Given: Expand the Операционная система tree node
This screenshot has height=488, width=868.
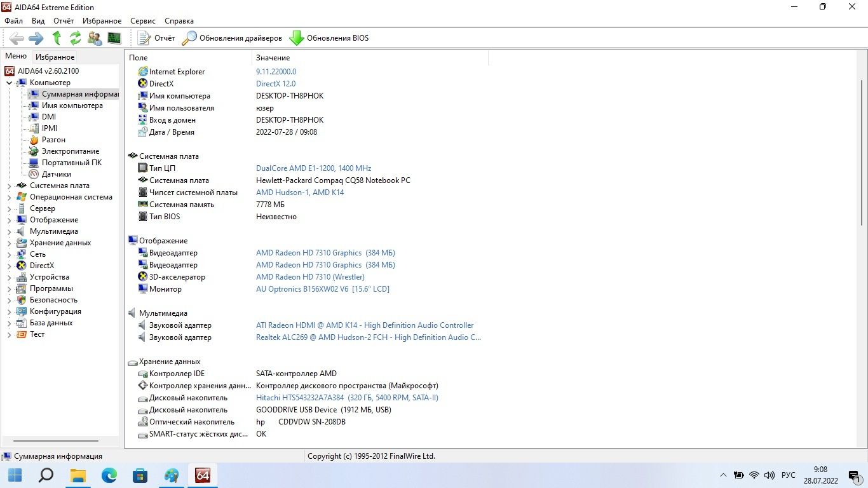Looking at the screenshot, I should tap(9, 197).
